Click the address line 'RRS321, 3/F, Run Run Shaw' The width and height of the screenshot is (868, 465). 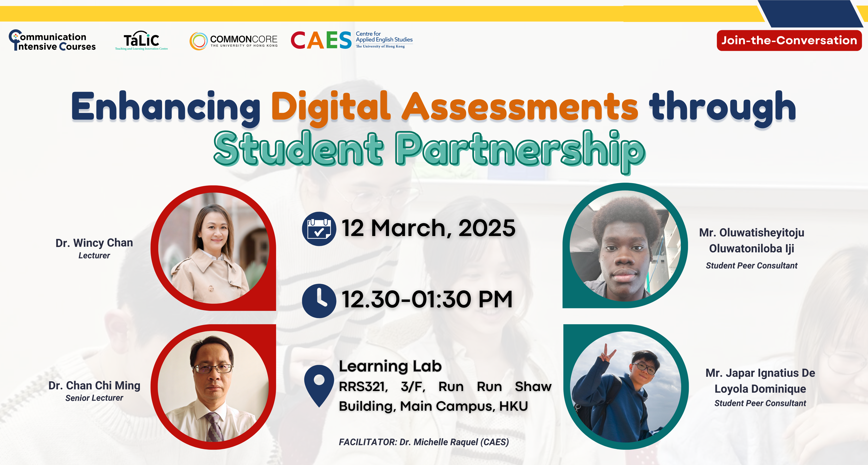pos(445,387)
